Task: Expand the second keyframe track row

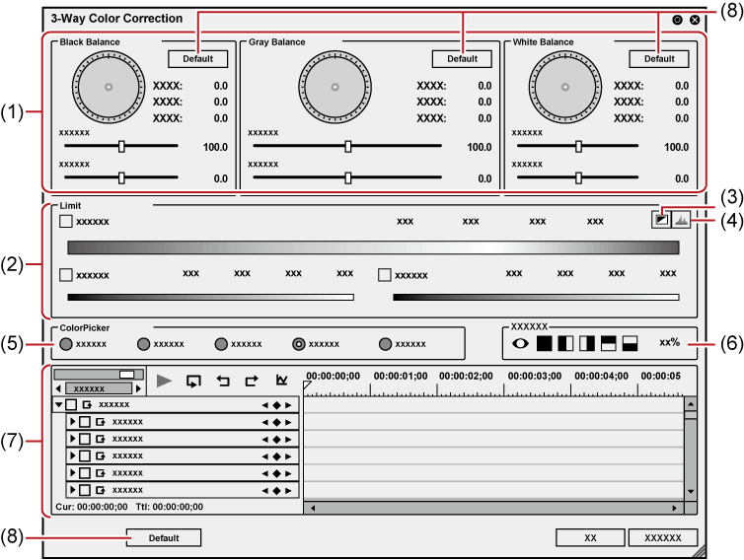Action: (x=71, y=422)
